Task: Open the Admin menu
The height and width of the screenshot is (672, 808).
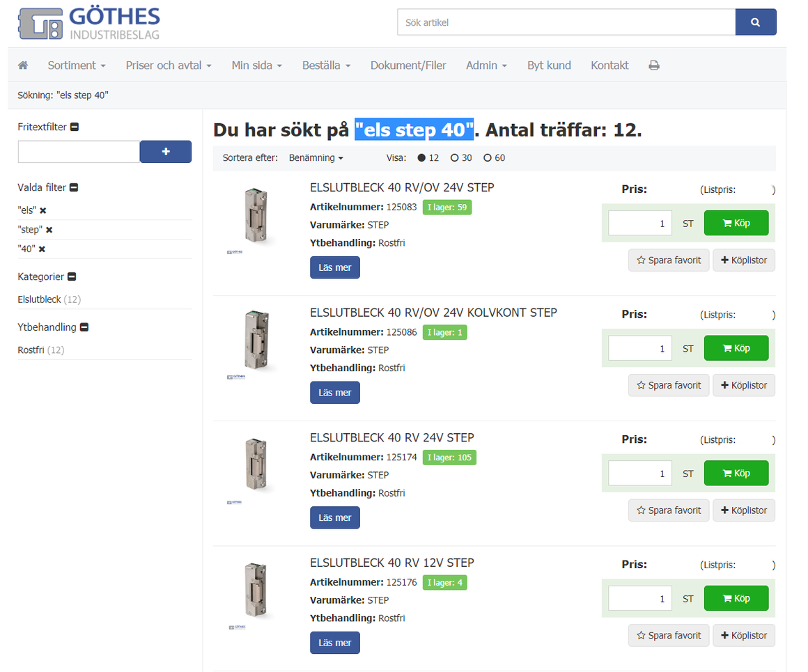Action: [x=486, y=65]
